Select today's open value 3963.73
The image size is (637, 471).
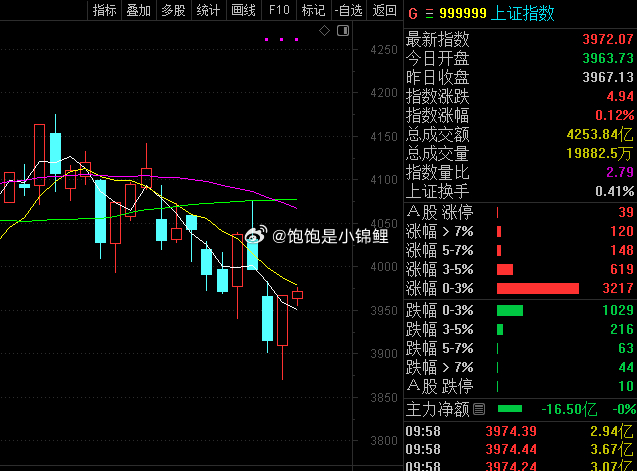tap(608, 59)
